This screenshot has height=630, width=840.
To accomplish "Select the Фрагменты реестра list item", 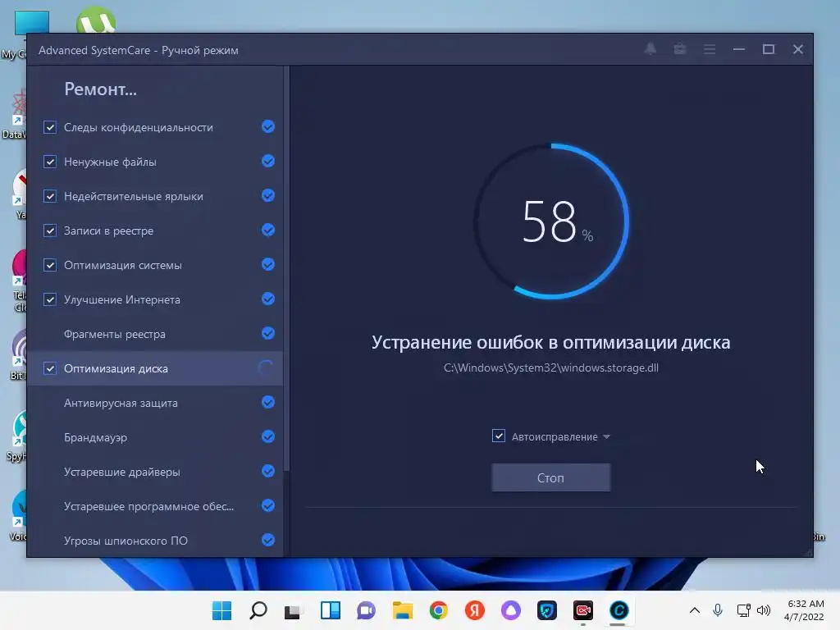I will [x=155, y=334].
